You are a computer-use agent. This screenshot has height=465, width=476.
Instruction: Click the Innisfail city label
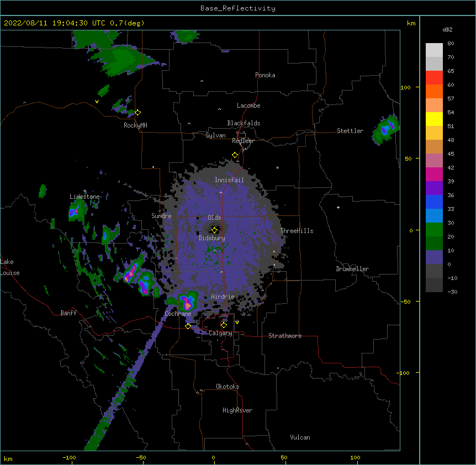tap(229, 180)
